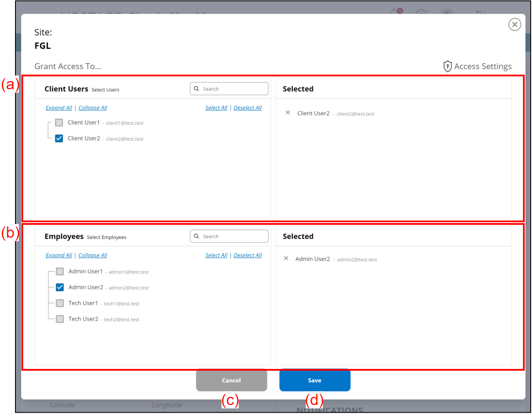The height and width of the screenshot is (414, 532).
Task: Enable the Tech User1 checkbox
Action: click(x=60, y=303)
